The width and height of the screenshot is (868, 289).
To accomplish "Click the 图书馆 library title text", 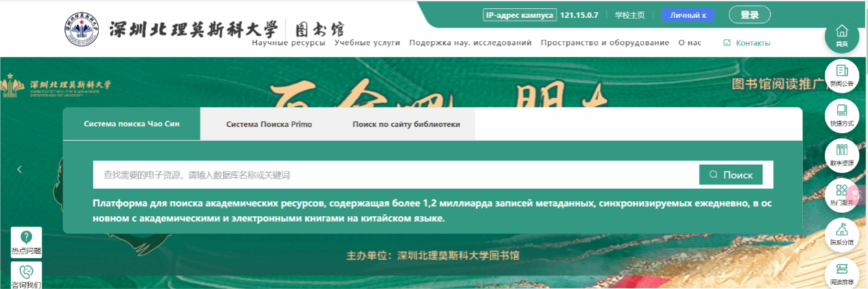I will click(320, 30).
